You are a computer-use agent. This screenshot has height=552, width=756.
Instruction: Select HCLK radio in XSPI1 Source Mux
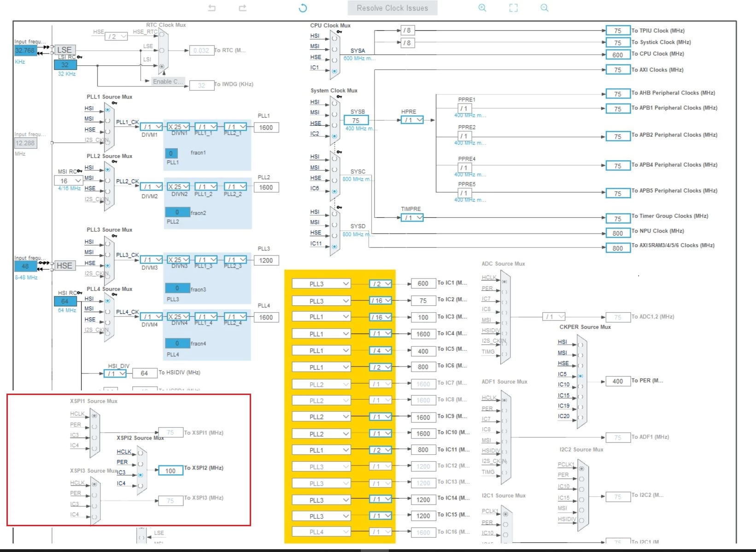point(94,415)
